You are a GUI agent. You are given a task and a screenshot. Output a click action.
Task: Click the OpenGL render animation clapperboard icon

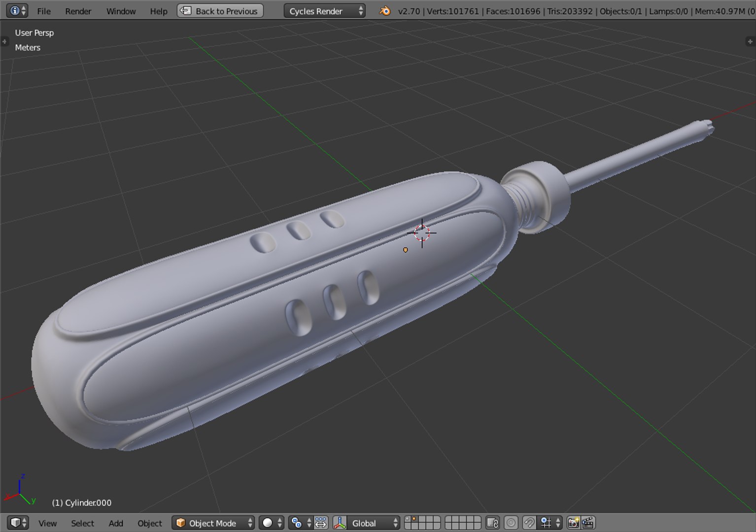588,523
